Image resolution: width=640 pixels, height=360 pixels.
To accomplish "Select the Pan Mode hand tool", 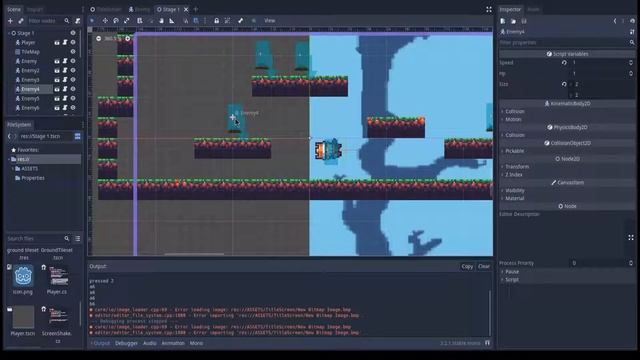I will click(162, 20).
